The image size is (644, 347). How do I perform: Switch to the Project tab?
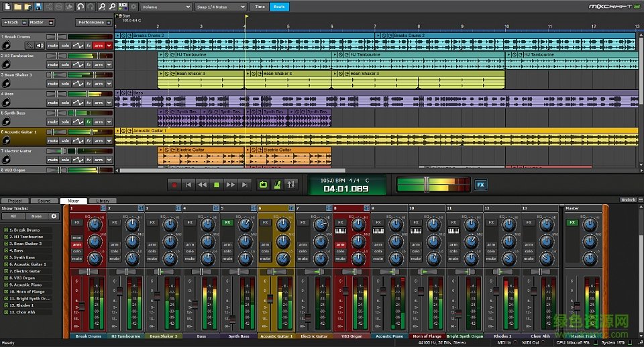coord(15,201)
